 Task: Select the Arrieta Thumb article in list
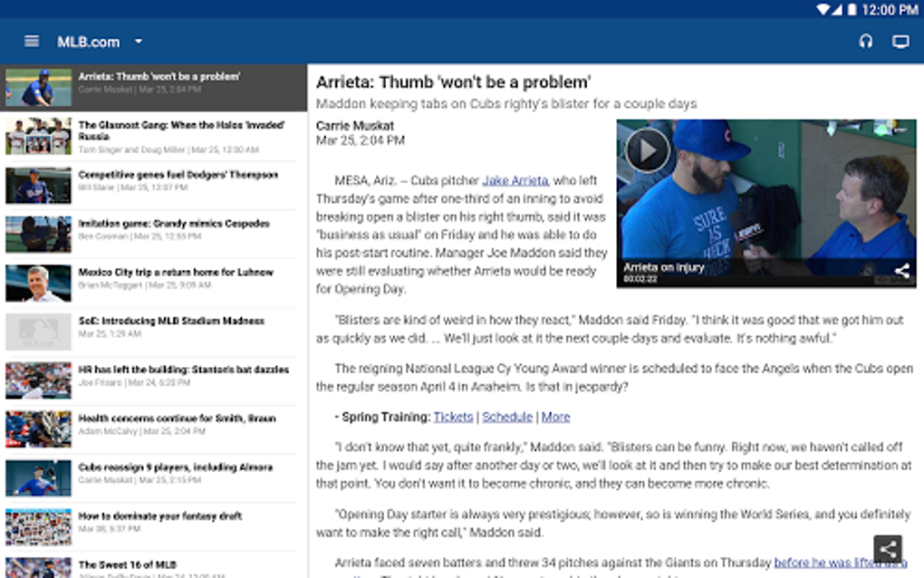tap(154, 87)
